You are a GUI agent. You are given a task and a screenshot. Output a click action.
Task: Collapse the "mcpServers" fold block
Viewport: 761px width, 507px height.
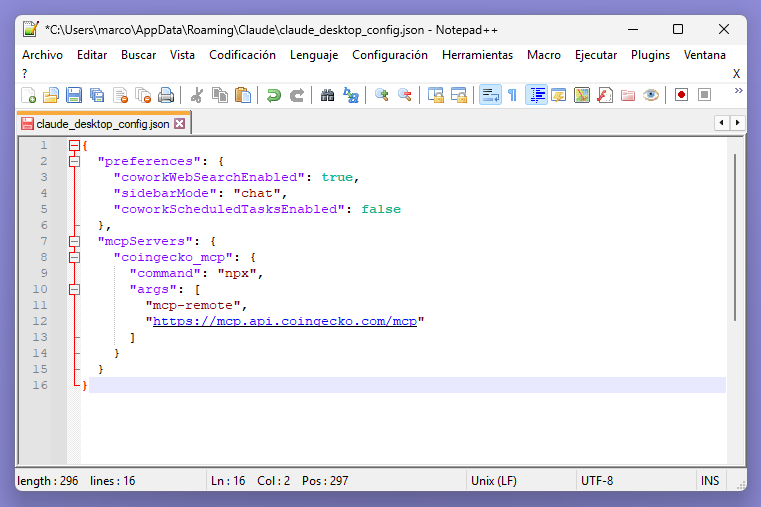[x=74, y=241]
